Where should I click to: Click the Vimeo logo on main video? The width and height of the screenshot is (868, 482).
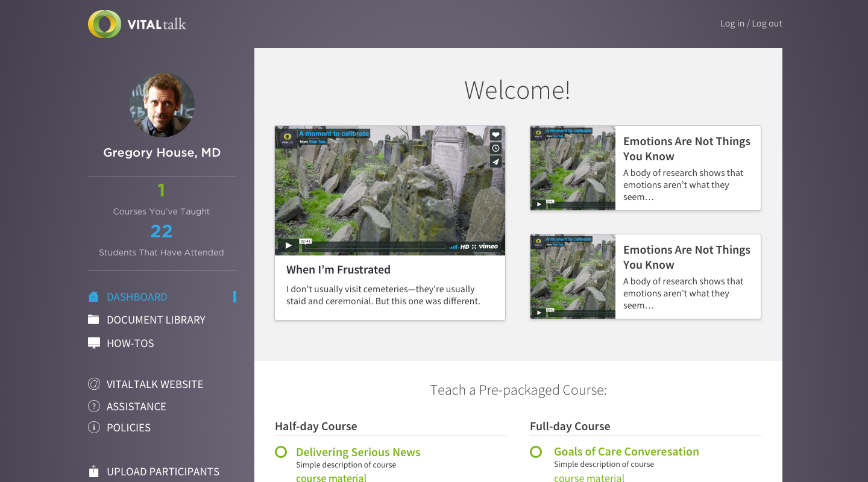488,246
